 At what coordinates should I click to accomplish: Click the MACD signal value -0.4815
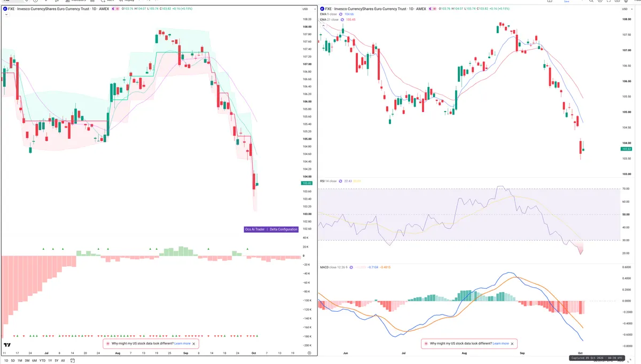click(x=385, y=267)
